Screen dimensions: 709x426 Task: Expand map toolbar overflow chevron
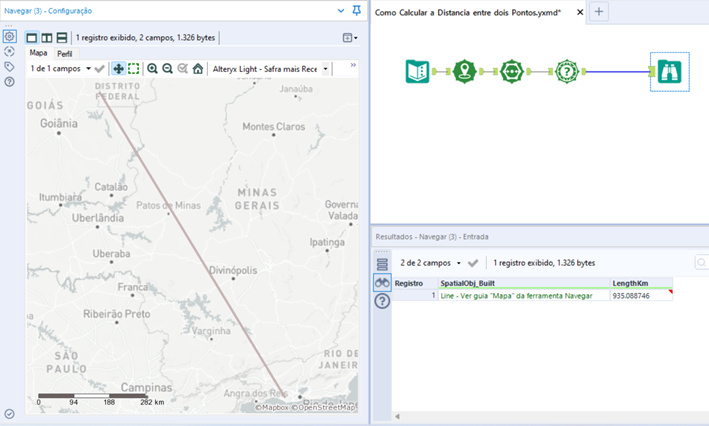tap(353, 65)
